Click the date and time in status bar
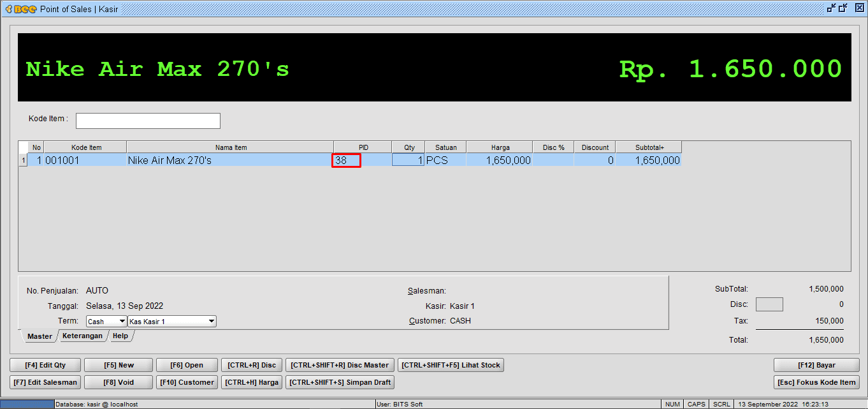Viewport: 868px width, 409px height. (x=783, y=404)
